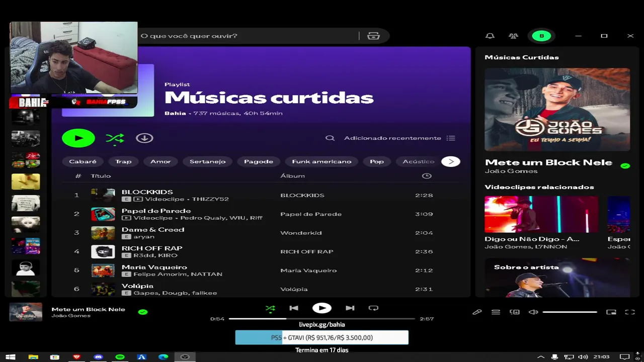Open the duration clock column header
This screenshot has height=362, width=644.
pos(427,176)
